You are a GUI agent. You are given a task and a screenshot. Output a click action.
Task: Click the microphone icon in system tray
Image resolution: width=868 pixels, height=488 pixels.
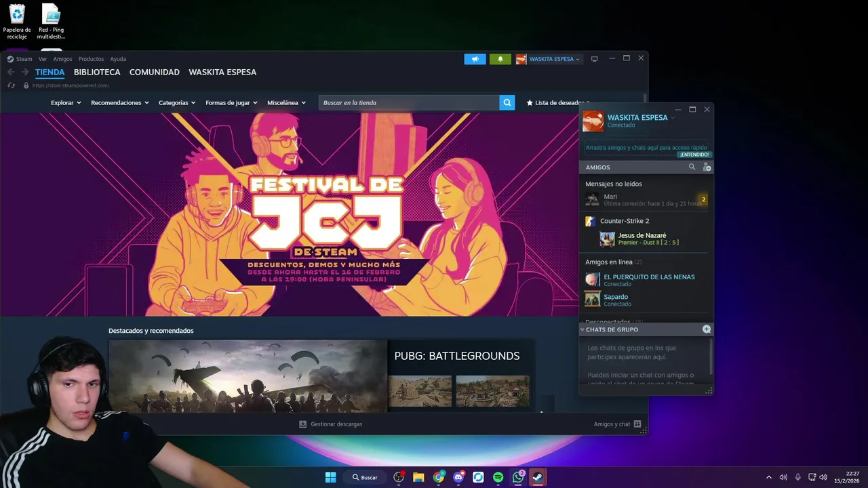[x=797, y=477]
